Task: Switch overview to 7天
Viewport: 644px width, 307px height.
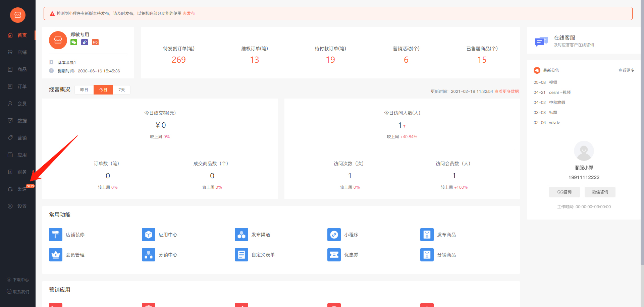Action: pyautogui.click(x=121, y=90)
